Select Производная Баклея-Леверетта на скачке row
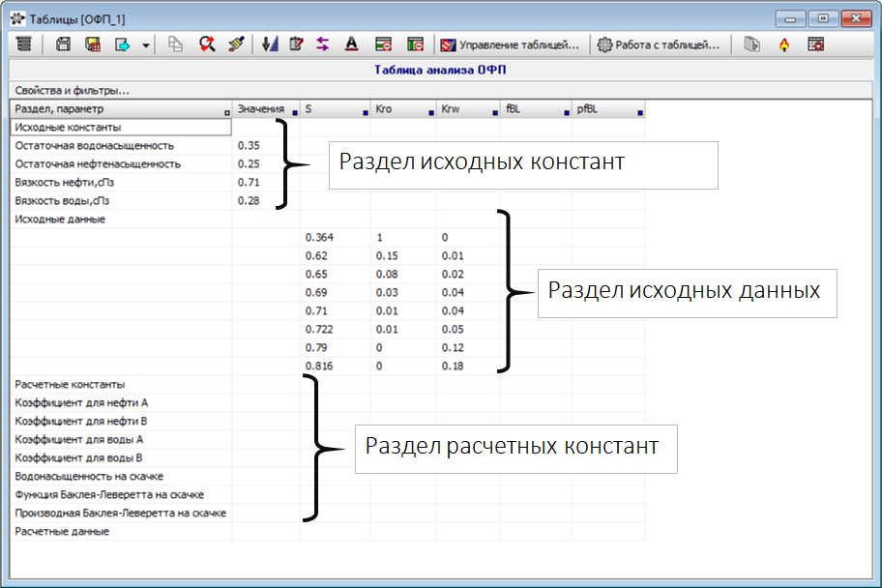Screen dimensions: 882x588 pos(120,514)
